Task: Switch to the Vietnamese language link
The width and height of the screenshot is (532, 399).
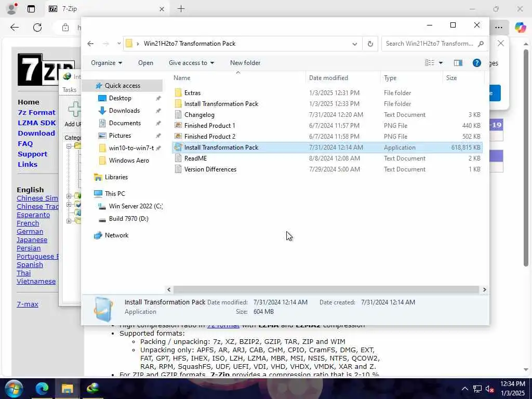Action: (x=36, y=281)
